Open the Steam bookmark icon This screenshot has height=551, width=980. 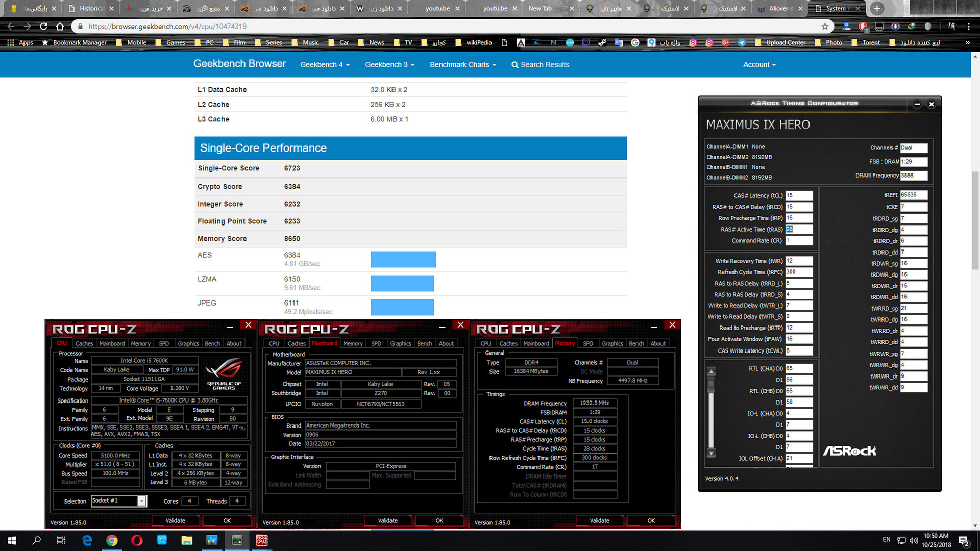coord(602,42)
